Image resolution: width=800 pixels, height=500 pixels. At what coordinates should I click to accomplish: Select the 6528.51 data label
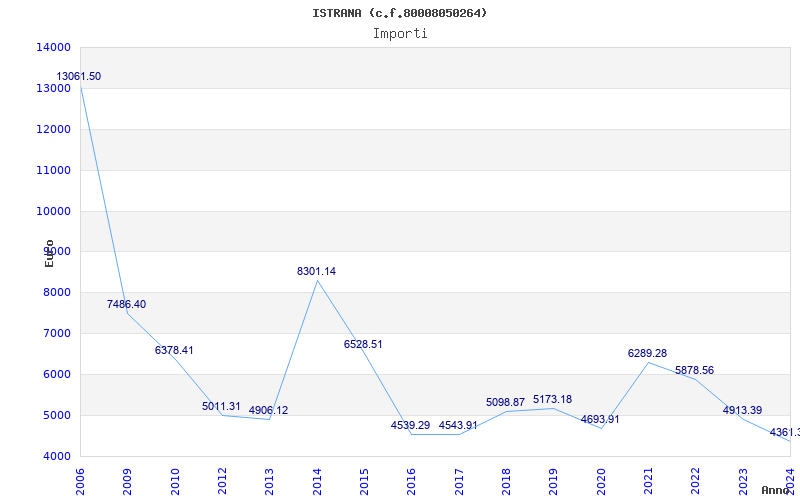(363, 344)
